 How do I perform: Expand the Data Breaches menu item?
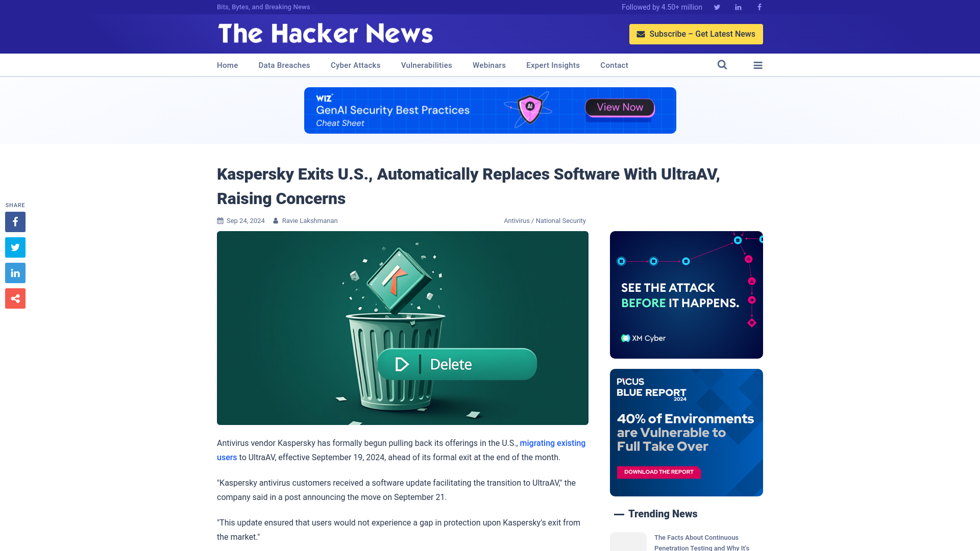284,65
